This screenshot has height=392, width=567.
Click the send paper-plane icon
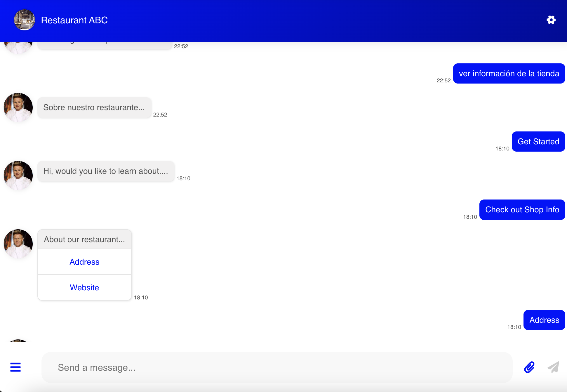pyautogui.click(x=552, y=367)
